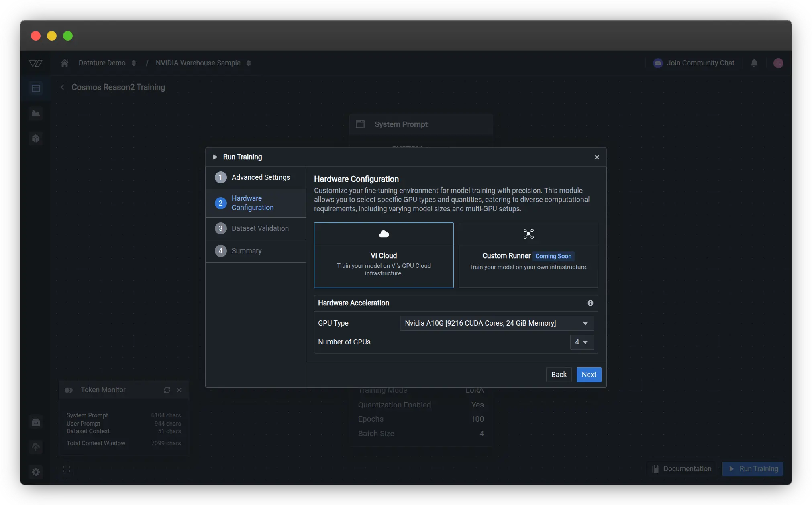Toggle the Token Monitor switch icon

click(x=69, y=390)
